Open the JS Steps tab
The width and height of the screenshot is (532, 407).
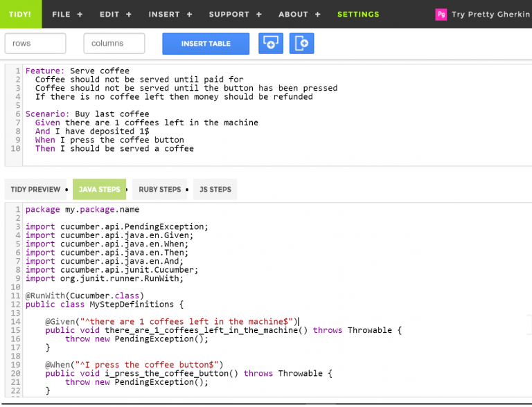click(x=215, y=189)
